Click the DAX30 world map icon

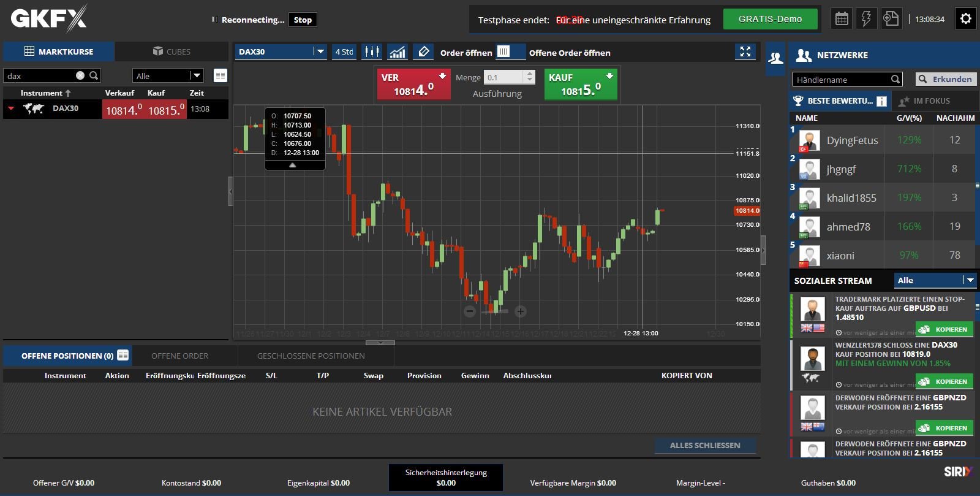point(34,109)
